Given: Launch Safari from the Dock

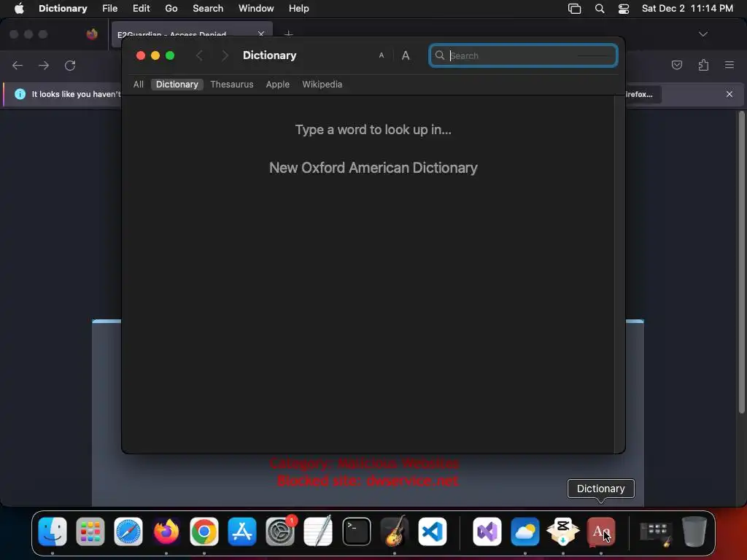Looking at the screenshot, I should [128, 531].
